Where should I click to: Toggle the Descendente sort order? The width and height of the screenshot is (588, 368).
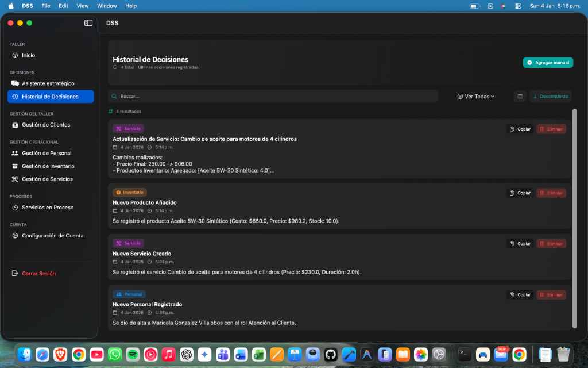click(x=551, y=97)
